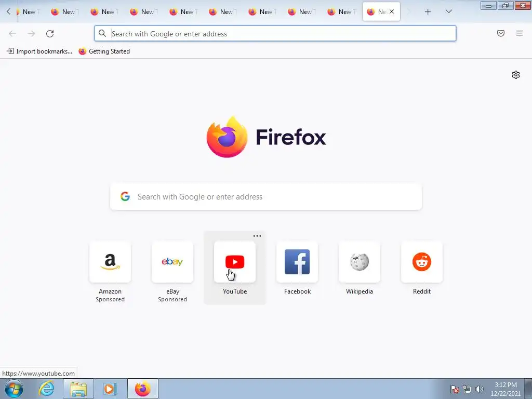Click the Firefox logo on the page
The width and height of the screenshot is (532, 399).
tap(227, 137)
